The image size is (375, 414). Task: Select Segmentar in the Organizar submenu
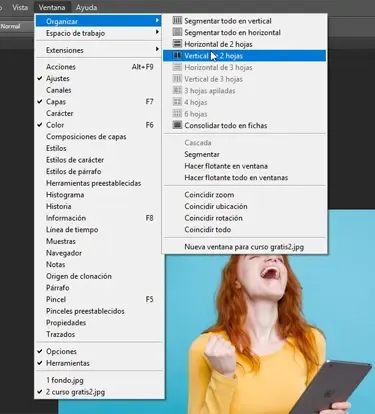click(x=244, y=154)
